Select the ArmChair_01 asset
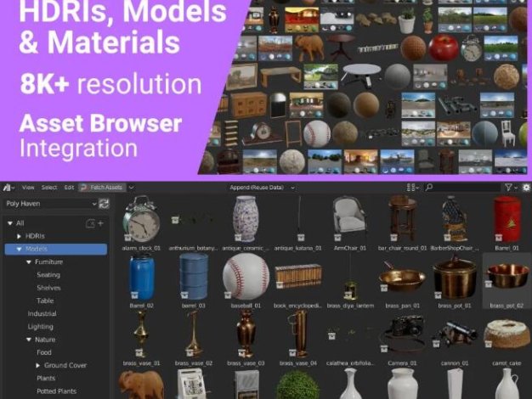Viewport: 532px width, 399px height. click(350, 224)
